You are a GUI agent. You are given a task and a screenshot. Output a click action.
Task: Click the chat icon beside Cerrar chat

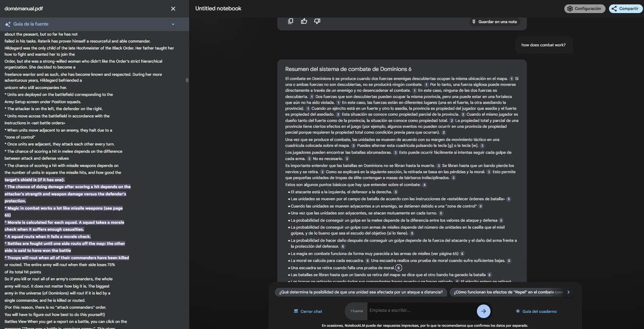pos(296,311)
